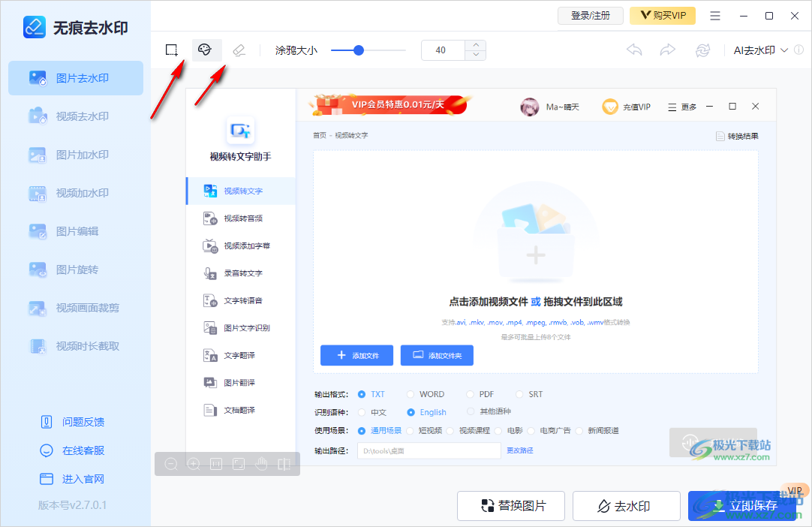Click the 添加文件夹 button in image
Viewport: 812px width, 527px height.
click(x=437, y=356)
